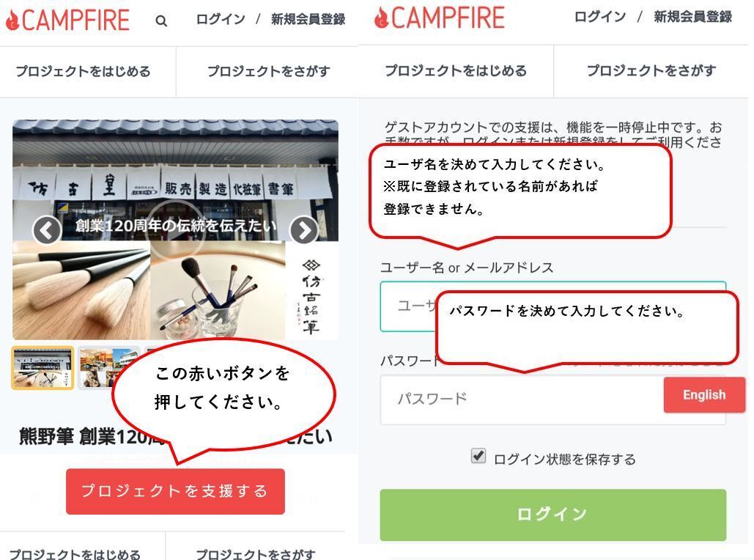Click left header 新規会員登録 link
Screen dimensions: 754x560
tap(308, 19)
